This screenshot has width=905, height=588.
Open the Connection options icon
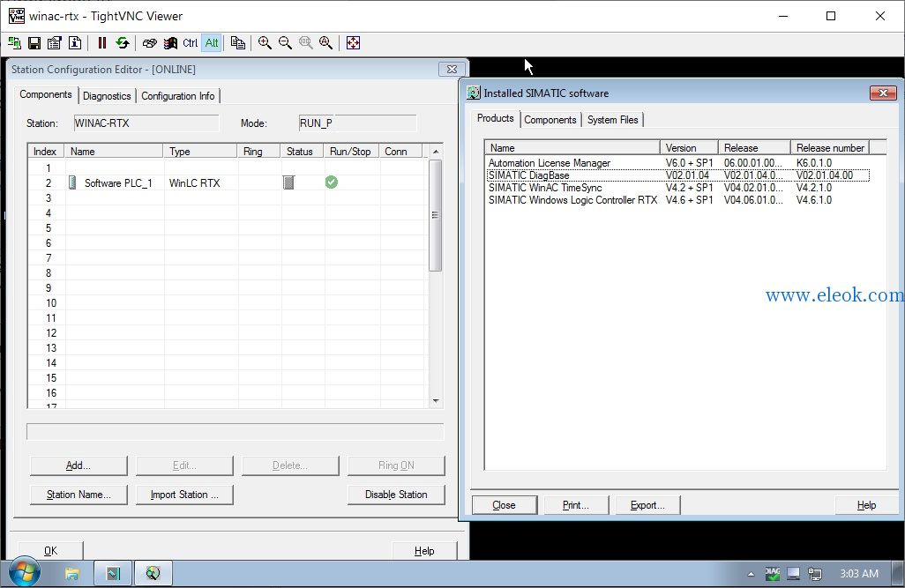point(55,42)
